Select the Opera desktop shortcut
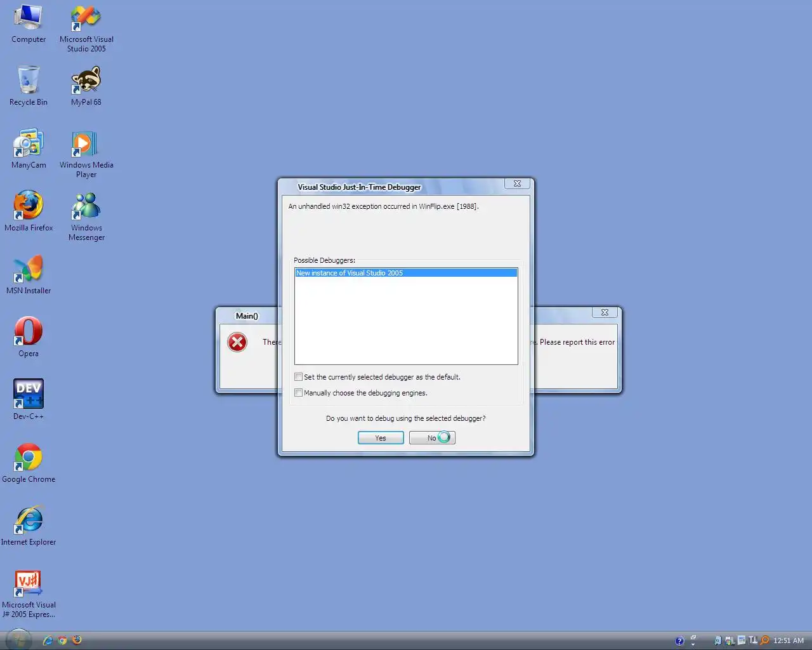812x650 pixels. 29,336
